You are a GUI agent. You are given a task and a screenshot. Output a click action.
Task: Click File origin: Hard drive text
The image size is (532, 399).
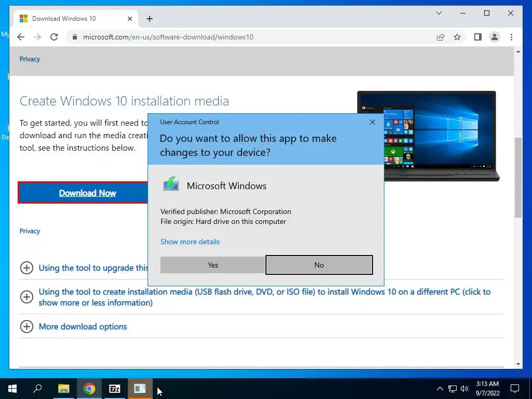(x=223, y=221)
